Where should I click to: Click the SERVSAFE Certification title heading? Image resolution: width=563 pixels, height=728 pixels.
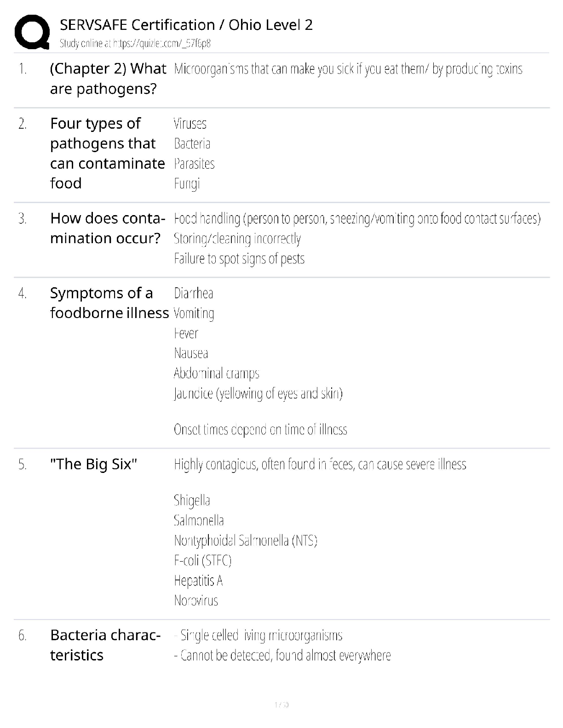pos(186,25)
